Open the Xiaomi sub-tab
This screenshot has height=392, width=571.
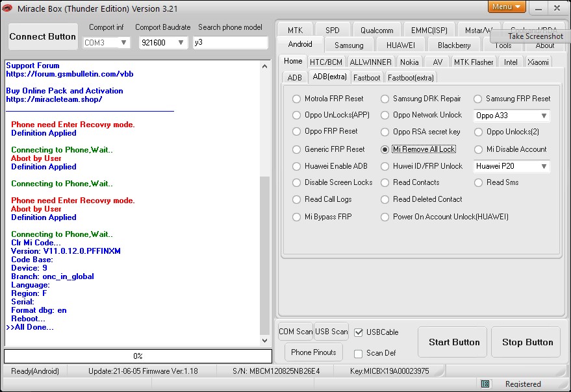(538, 62)
